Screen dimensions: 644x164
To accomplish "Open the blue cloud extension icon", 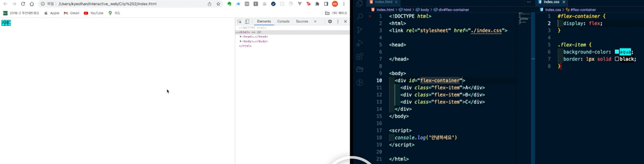I will point(238,4).
